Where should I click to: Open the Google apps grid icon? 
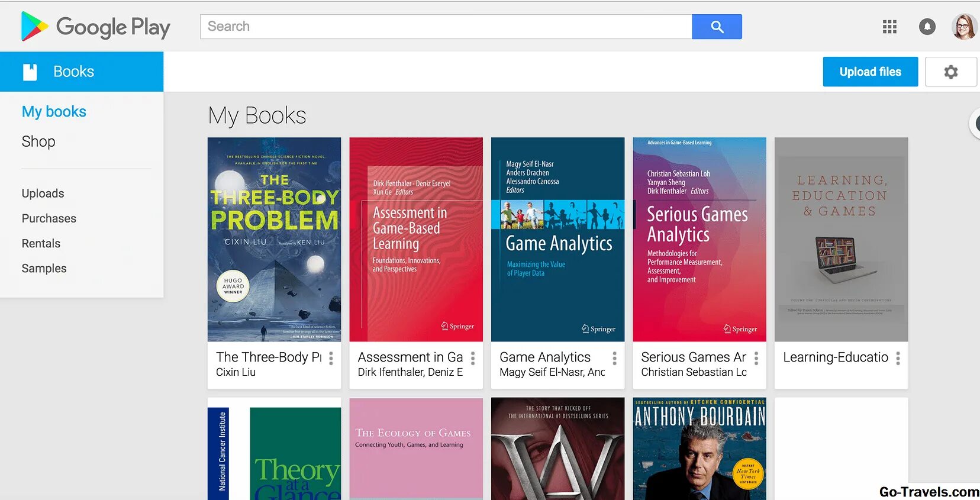tap(889, 27)
